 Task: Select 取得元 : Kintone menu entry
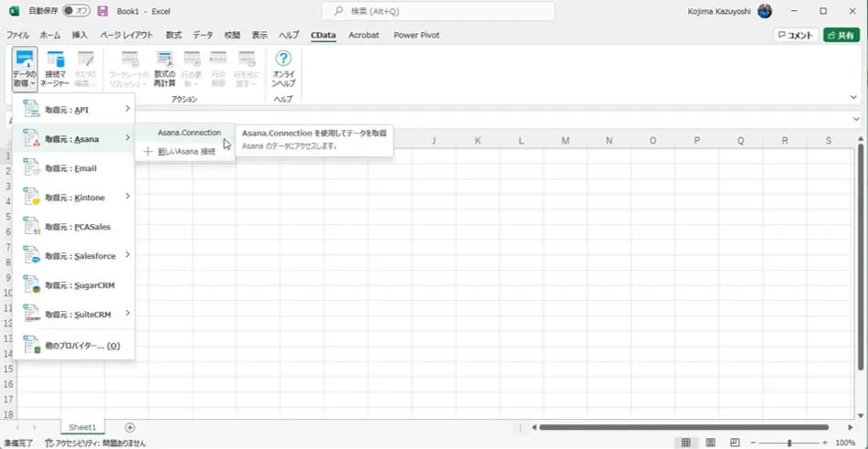coord(74,198)
